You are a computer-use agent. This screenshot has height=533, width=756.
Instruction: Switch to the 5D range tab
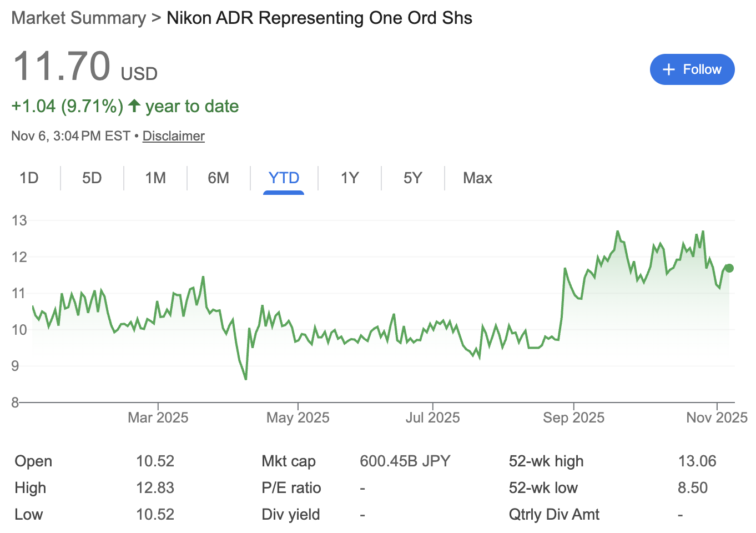click(92, 178)
